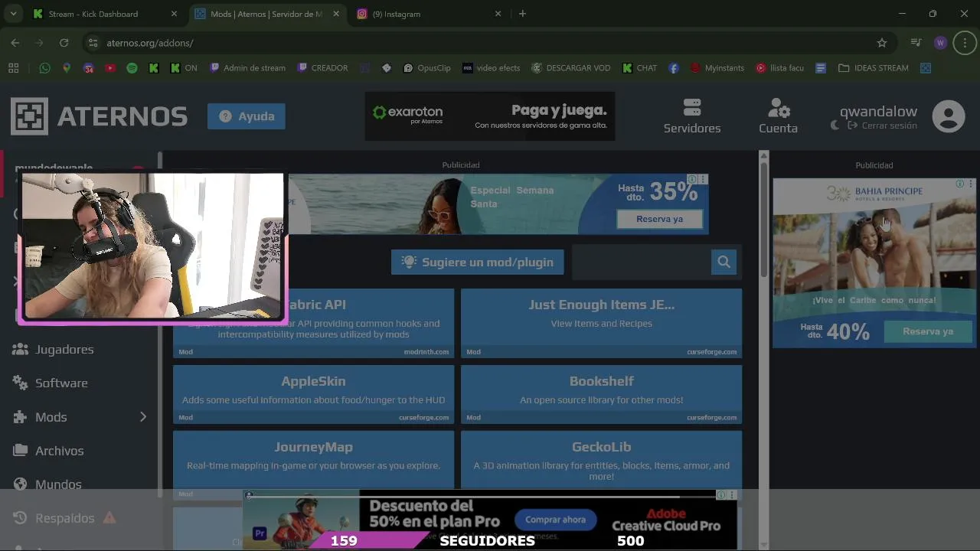Switch to the Stream - Kick Dashboard tab
This screenshot has width=980, height=551.
click(x=104, y=14)
